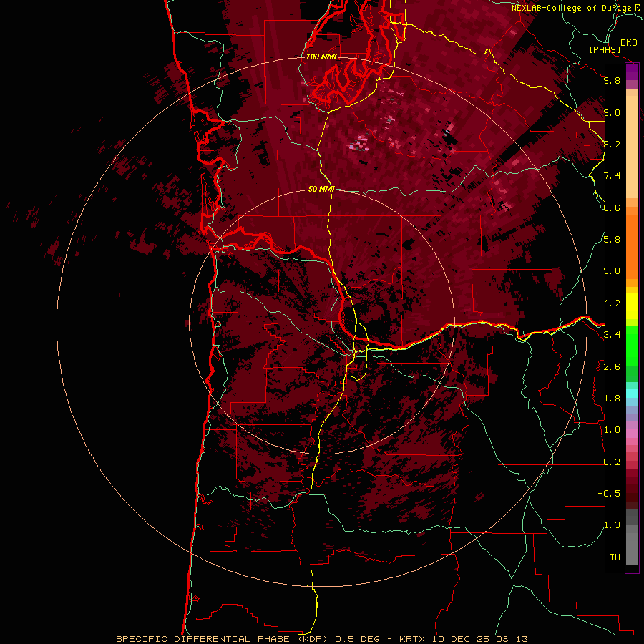Select the purple band atop the color scale
Image resolution: width=644 pixels, height=644 pixels.
pos(632,72)
